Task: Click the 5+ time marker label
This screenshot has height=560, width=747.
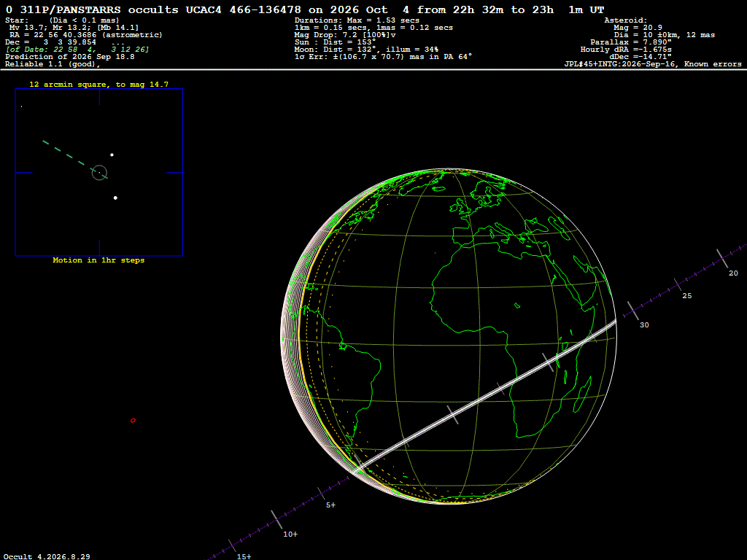Action: pos(330,505)
